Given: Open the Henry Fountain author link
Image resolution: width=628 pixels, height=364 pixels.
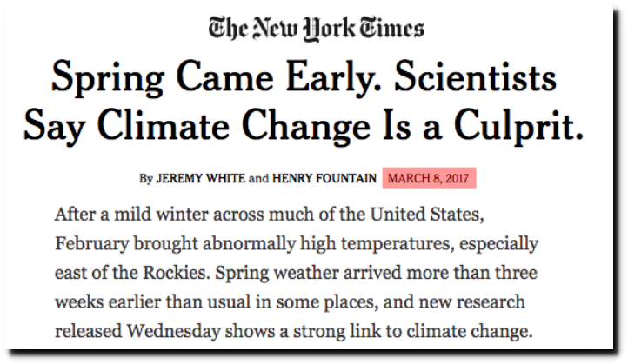Looking at the screenshot, I should (324, 178).
